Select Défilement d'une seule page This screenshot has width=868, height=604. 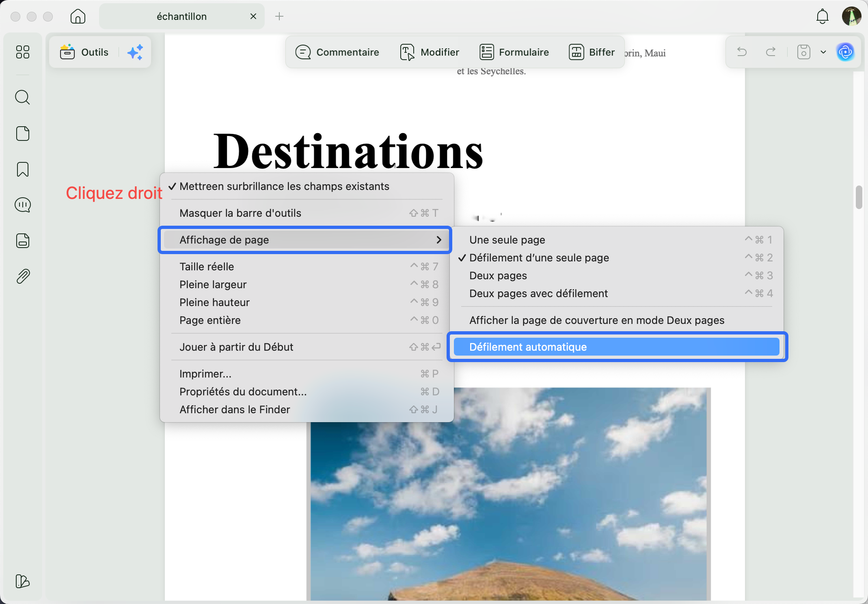click(617, 258)
